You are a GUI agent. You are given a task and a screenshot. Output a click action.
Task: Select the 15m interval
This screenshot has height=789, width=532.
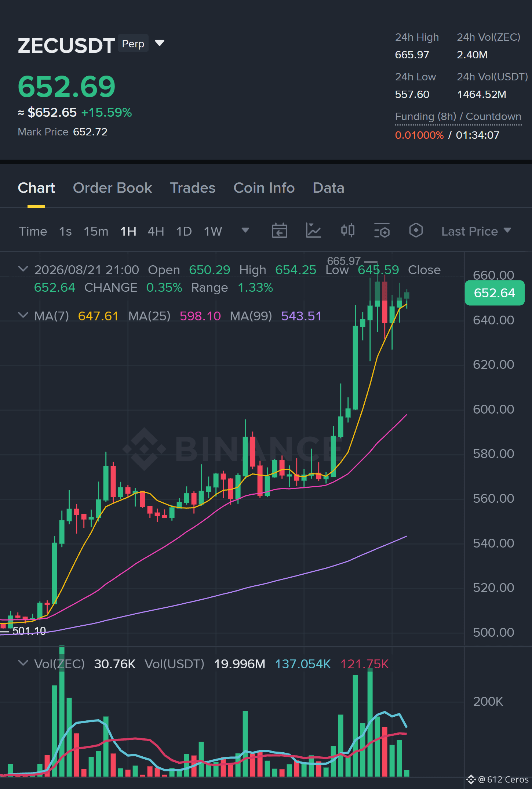[x=96, y=231]
